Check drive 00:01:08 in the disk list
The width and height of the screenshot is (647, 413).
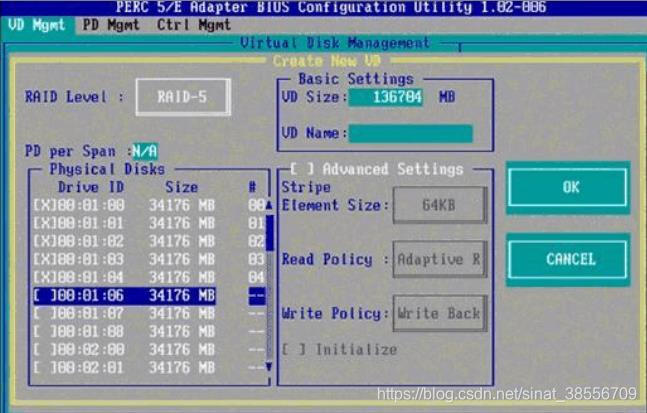(x=45, y=332)
